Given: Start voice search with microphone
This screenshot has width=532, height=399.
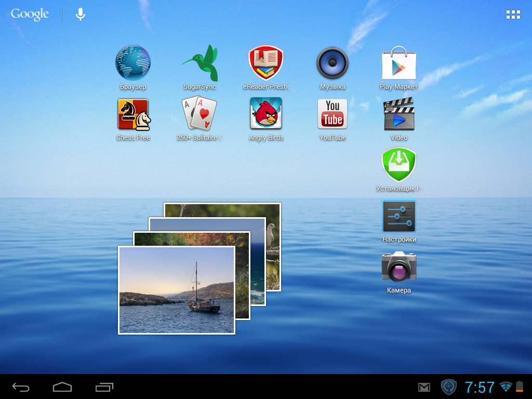Looking at the screenshot, I should coord(81,14).
